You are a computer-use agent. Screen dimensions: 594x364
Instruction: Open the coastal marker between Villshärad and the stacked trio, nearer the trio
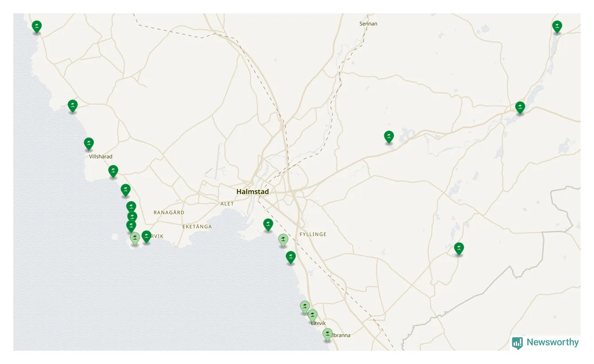(125, 190)
